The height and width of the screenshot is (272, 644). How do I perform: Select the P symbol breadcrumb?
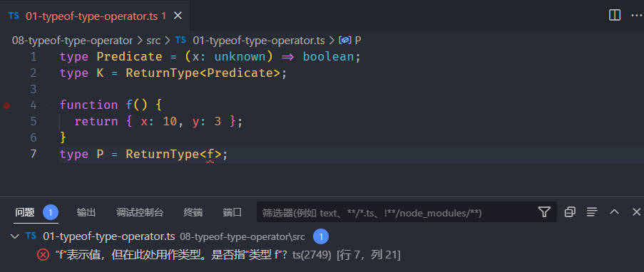click(358, 40)
